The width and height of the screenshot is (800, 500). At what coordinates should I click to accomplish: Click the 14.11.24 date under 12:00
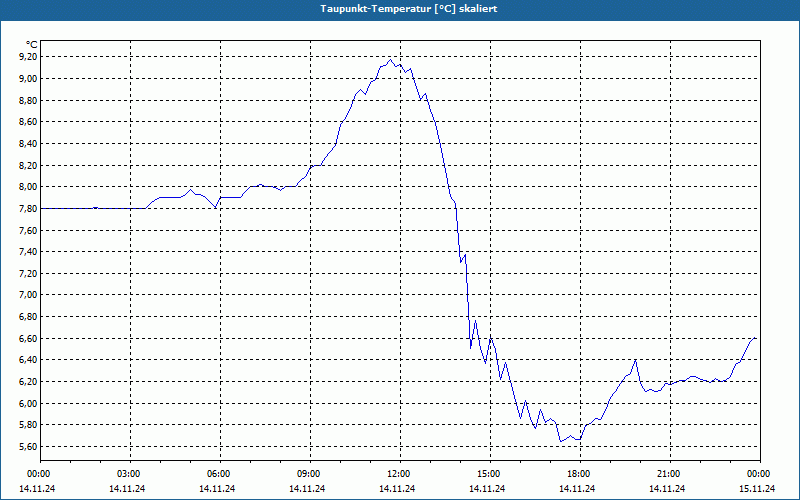[x=397, y=489]
